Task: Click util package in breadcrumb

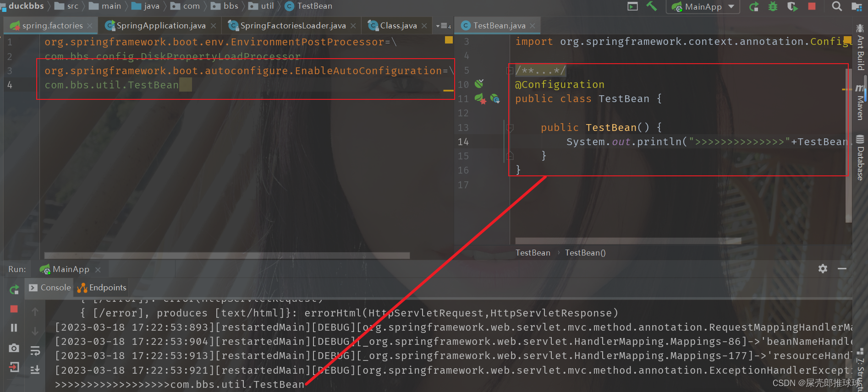Action: point(261,6)
